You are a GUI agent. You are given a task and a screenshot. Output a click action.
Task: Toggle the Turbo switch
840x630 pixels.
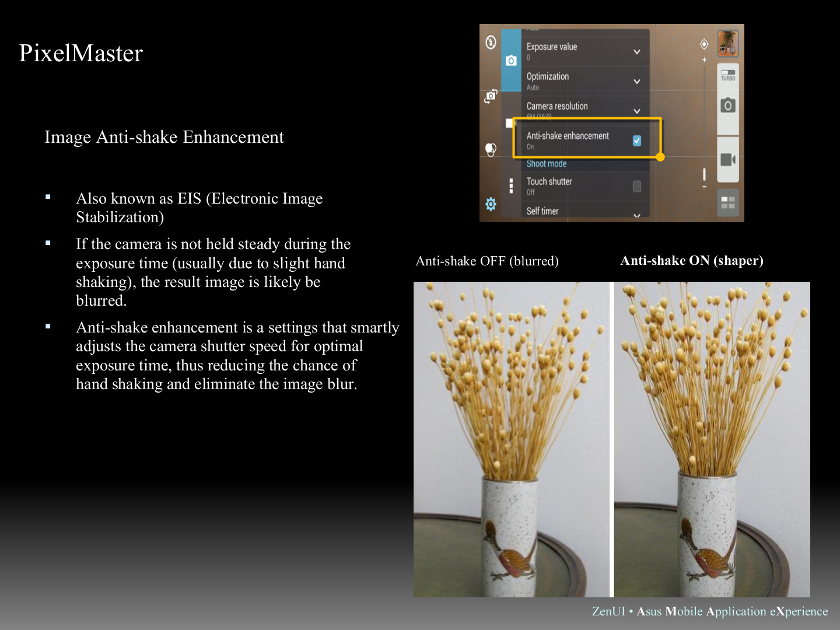727,75
